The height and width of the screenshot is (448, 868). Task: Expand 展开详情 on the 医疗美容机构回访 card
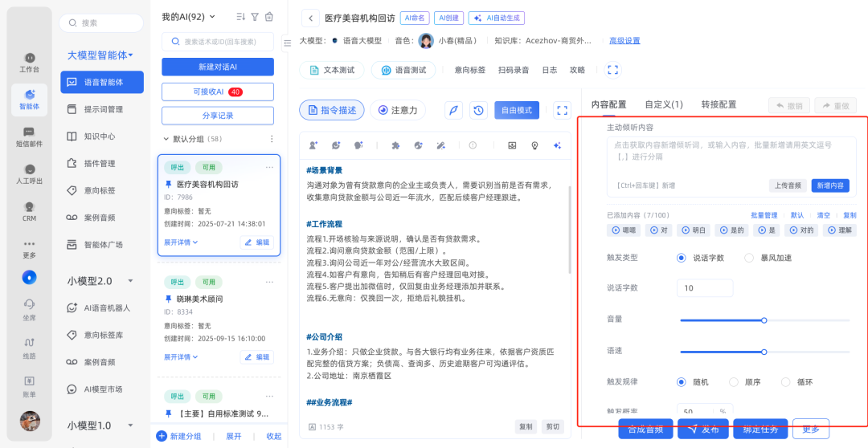[x=181, y=242]
